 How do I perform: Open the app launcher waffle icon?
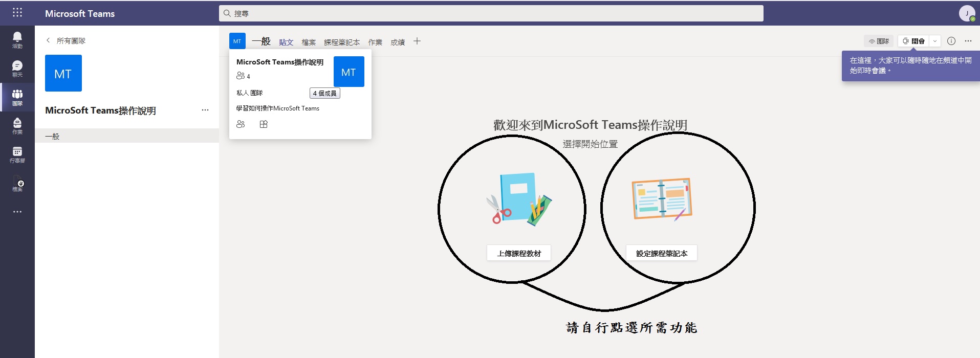point(17,13)
